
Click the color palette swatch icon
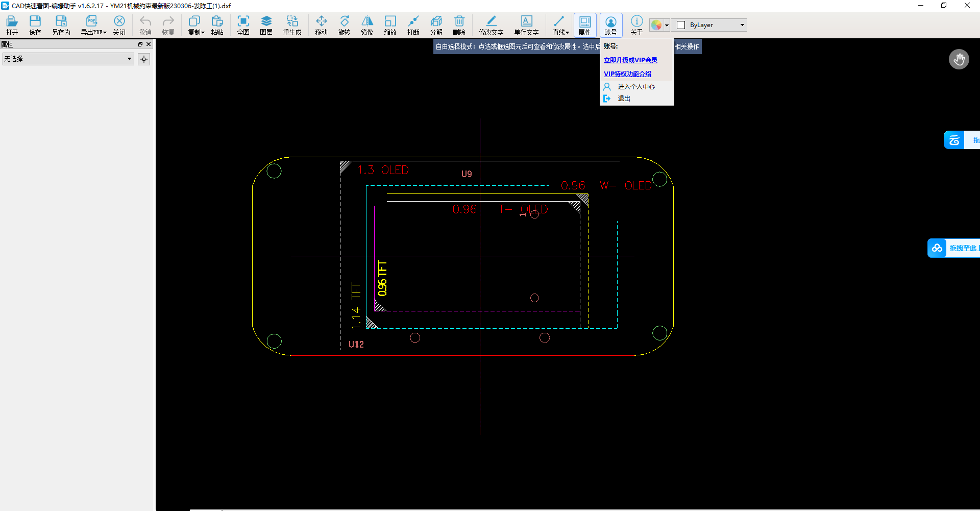[x=656, y=25]
